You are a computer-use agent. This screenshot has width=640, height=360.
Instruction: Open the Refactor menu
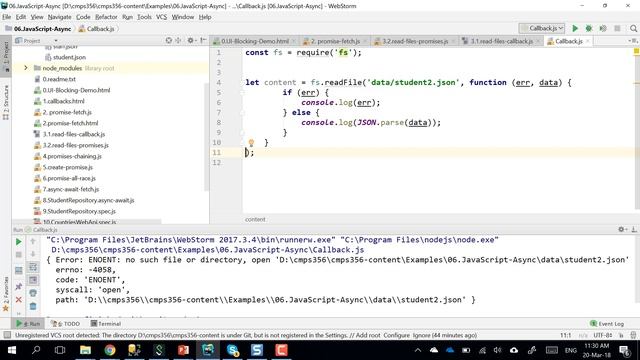click(x=106, y=17)
